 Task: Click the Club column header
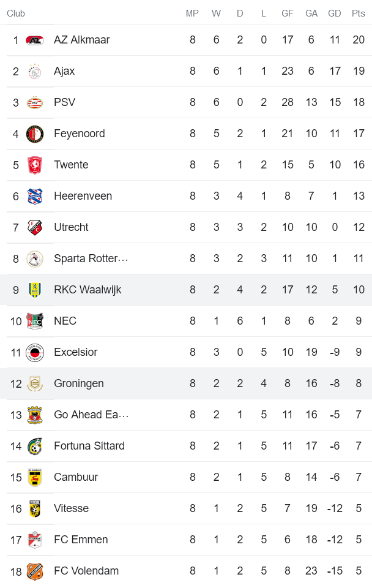(16, 13)
